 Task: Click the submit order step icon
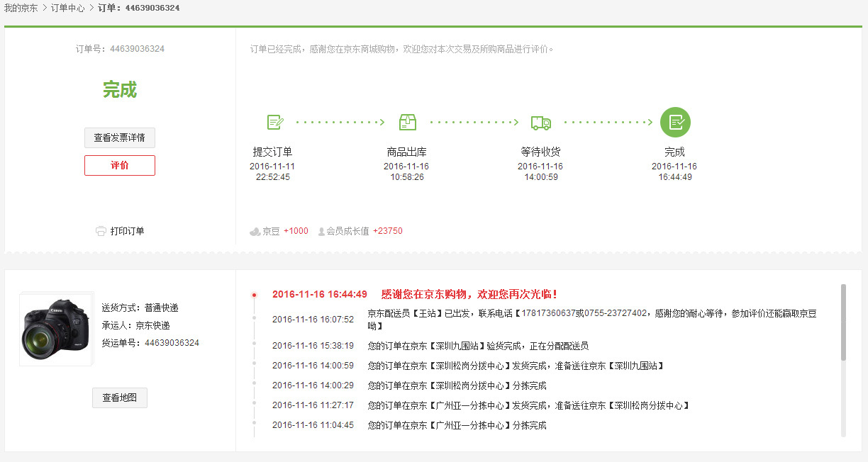274,123
